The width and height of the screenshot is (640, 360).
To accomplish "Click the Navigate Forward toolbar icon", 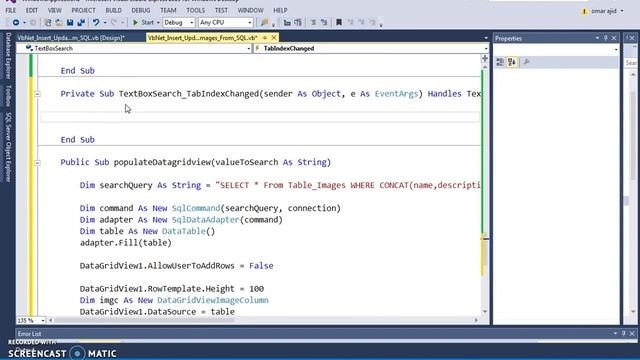I will coord(33,22).
